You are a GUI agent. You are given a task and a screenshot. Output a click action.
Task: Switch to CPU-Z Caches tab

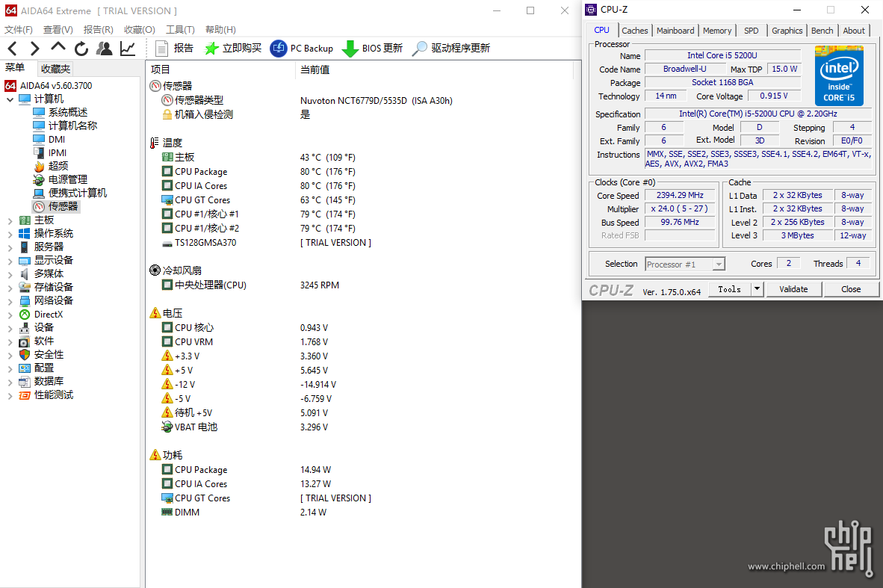click(x=635, y=31)
